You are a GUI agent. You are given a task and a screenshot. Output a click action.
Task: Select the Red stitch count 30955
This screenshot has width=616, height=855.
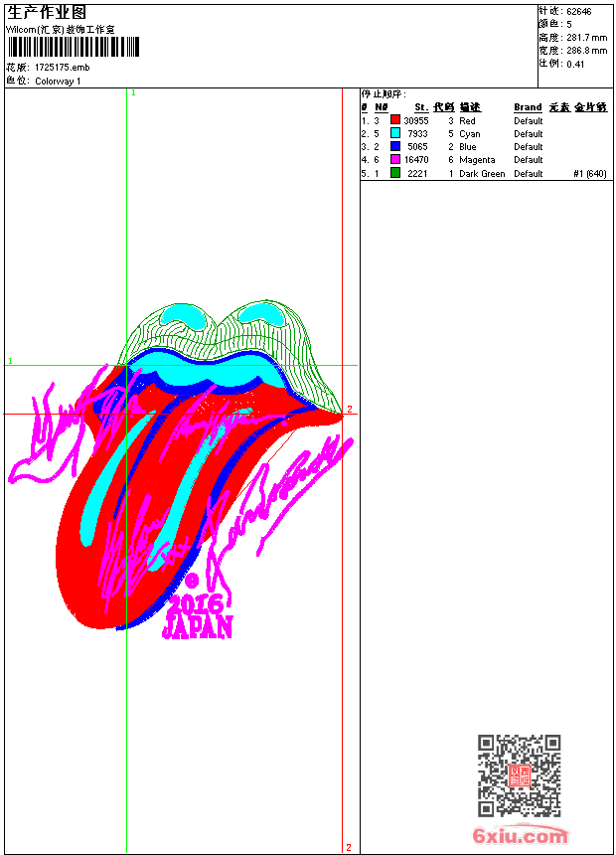[416, 121]
